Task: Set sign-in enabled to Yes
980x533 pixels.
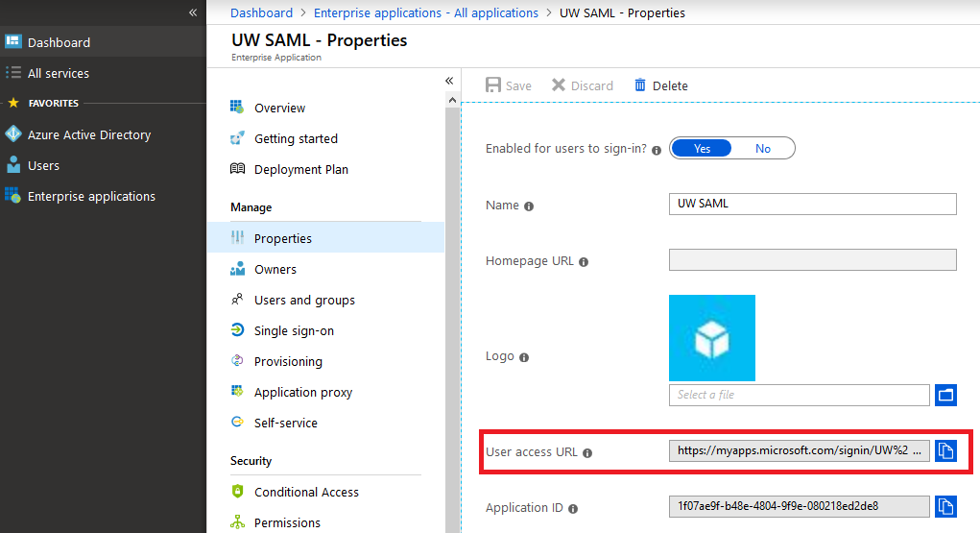Action: tap(702, 148)
